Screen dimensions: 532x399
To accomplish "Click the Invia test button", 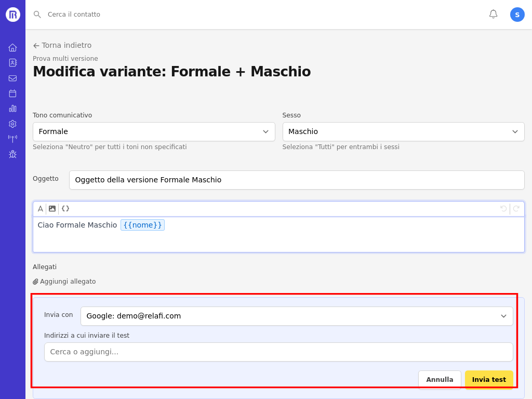I will click(489, 379).
